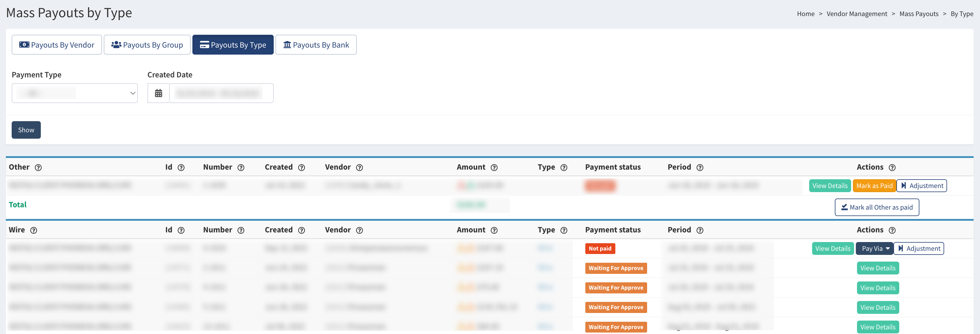This screenshot has height=334, width=980.
Task: Click help icon next to Period in Other table
Action: click(x=700, y=168)
